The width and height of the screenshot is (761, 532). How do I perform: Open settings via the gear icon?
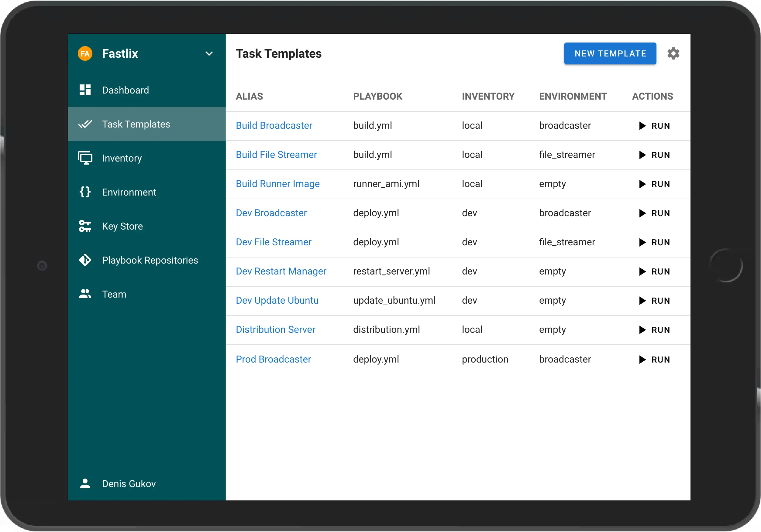[x=673, y=53]
